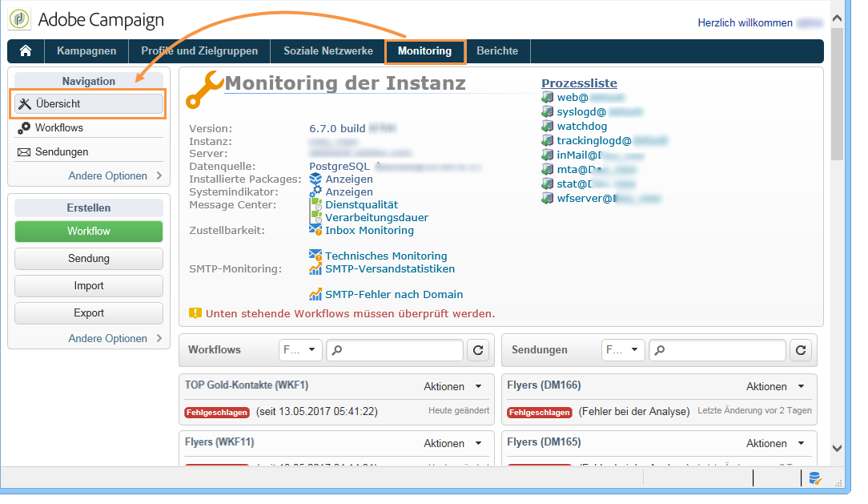Click the Übersicht tools icon
Screen dimensions: 868x504
[25, 103]
